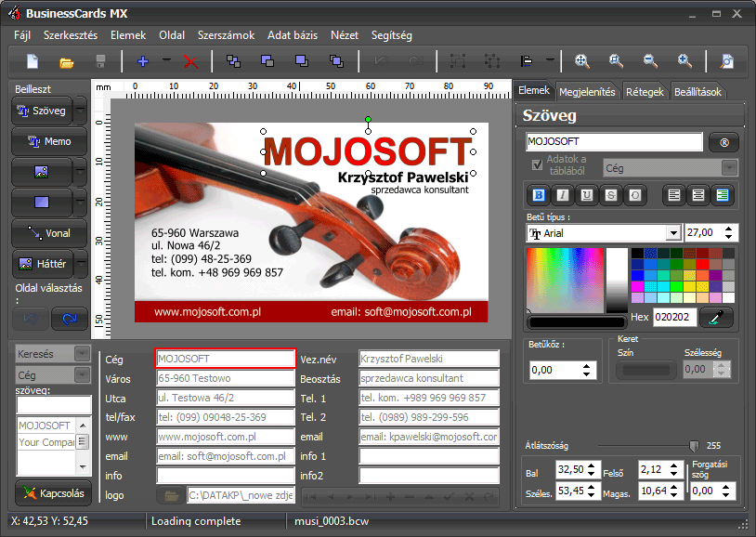Pick a color from the rainbow gradient picker
Screen dimensions: 756x537
565,280
